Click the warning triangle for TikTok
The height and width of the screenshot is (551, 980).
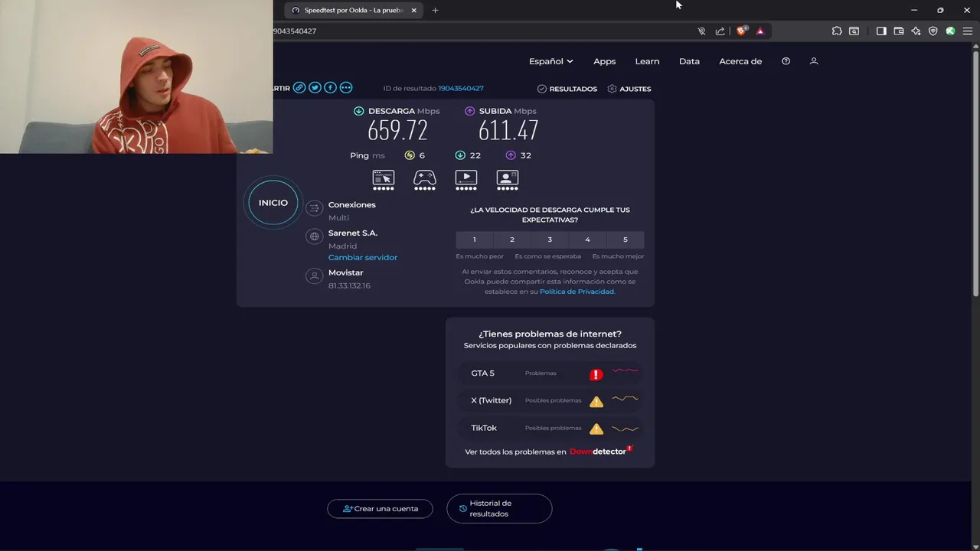(596, 429)
